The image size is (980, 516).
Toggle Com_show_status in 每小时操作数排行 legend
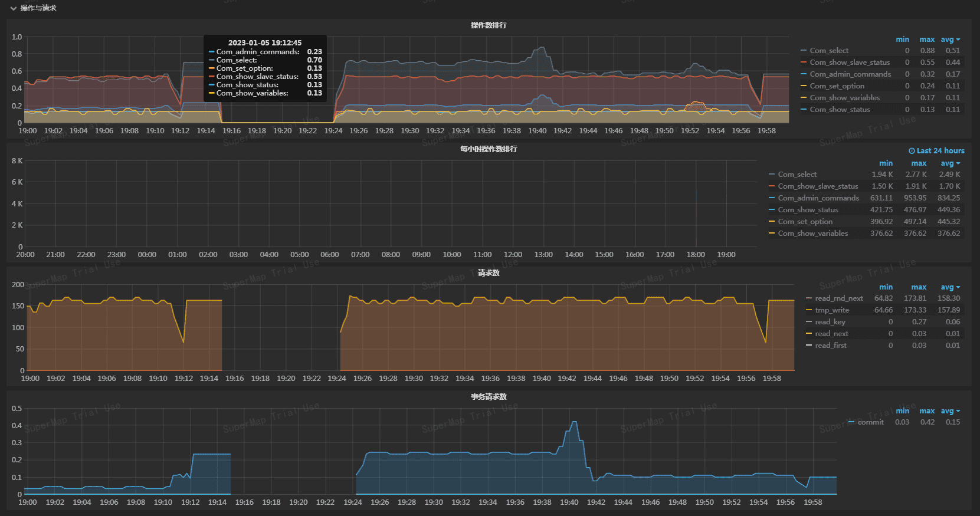coord(808,210)
